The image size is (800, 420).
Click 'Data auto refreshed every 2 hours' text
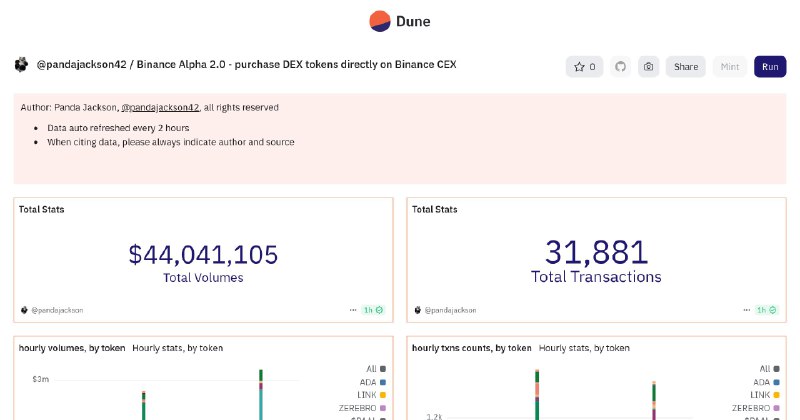pos(118,128)
